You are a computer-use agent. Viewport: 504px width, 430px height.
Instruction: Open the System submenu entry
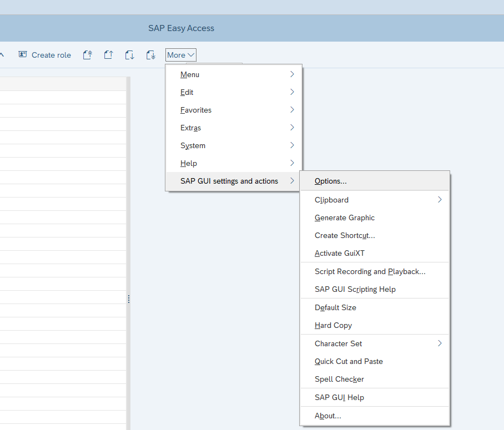234,145
